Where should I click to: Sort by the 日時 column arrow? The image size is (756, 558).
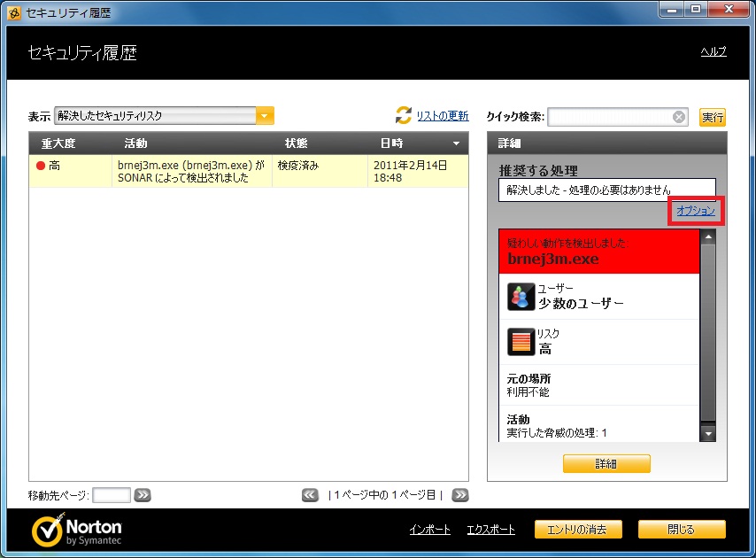[x=456, y=143]
